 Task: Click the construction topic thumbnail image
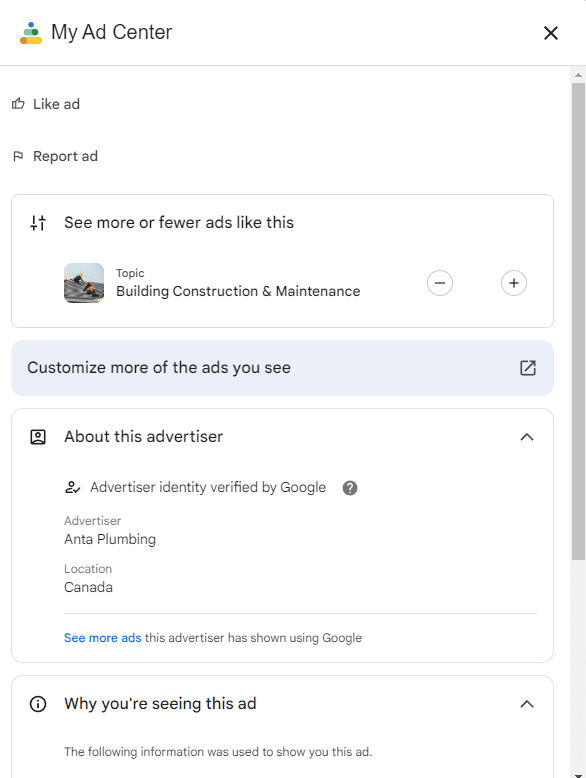point(84,283)
